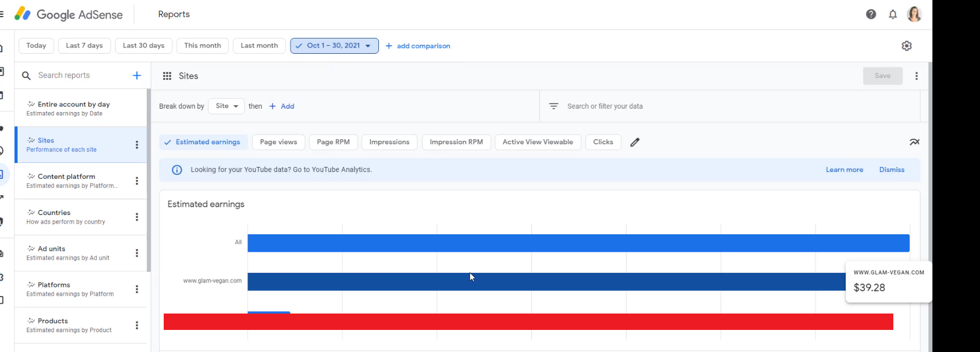
Task: Open the Help question mark icon
Action: (871, 14)
